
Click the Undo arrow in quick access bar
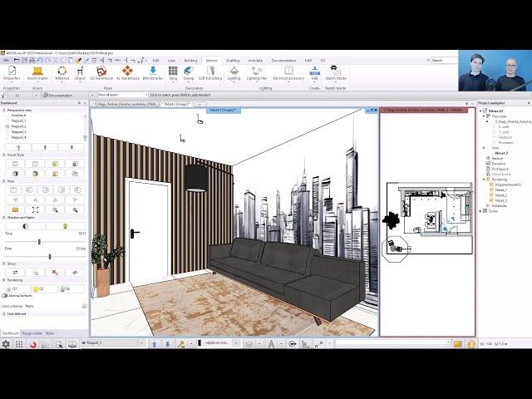40,61
